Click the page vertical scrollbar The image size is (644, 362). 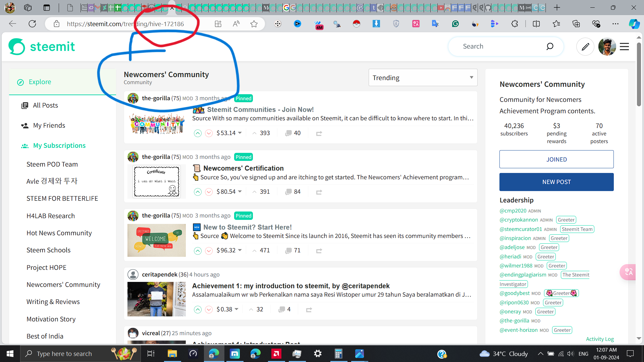point(639,75)
